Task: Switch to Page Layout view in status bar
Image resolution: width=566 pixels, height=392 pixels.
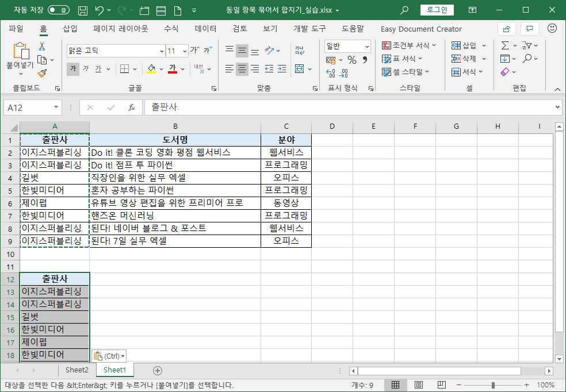Action: pyautogui.click(x=418, y=385)
